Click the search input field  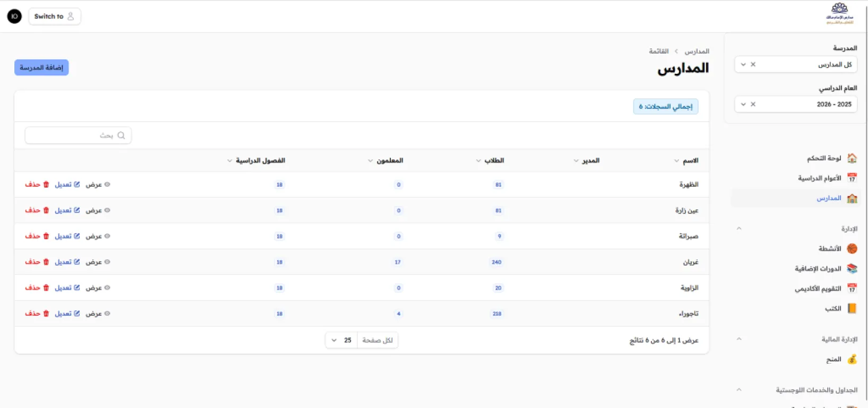78,135
